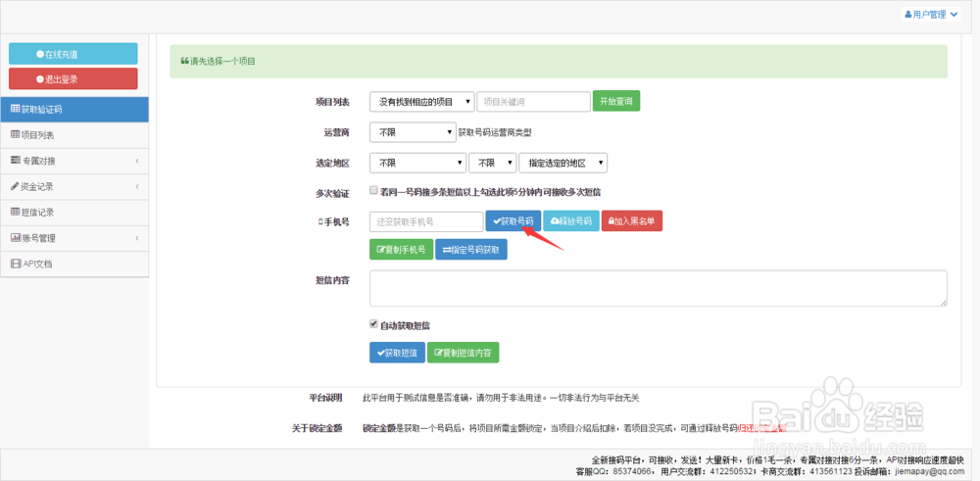This screenshot has width=980, height=481.
Task: Click the circle icon in 在线充值
Action: click(40, 54)
